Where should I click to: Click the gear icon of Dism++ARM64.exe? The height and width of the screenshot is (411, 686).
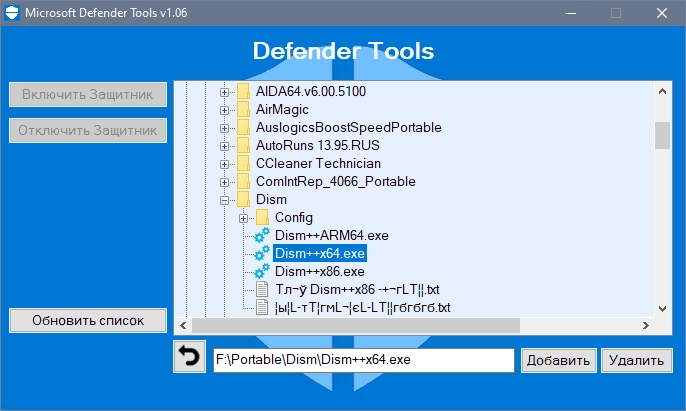pyautogui.click(x=262, y=235)
